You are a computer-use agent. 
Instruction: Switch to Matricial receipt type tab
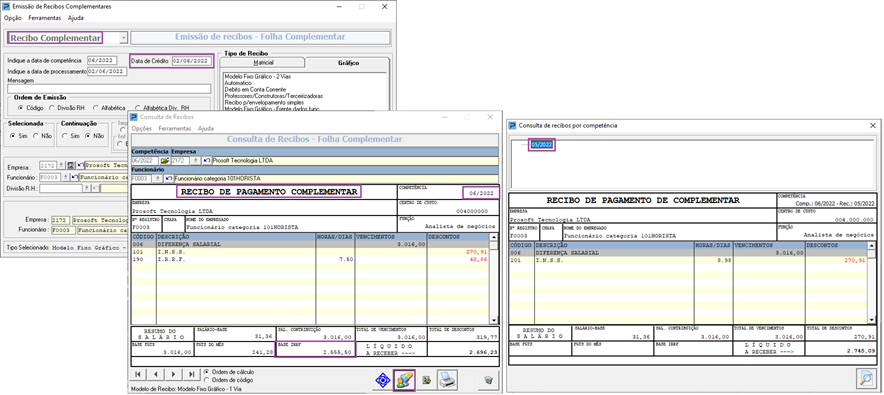(x=263, y=63)
